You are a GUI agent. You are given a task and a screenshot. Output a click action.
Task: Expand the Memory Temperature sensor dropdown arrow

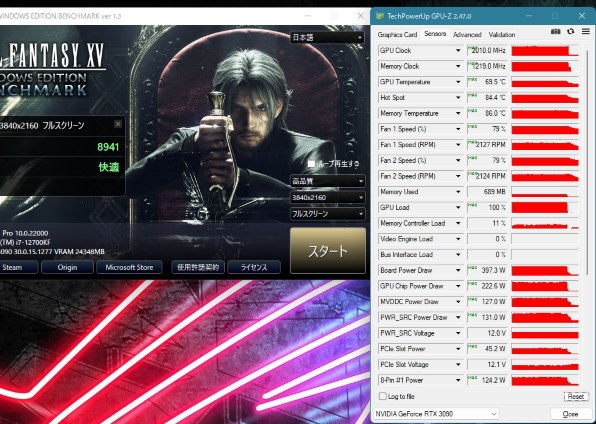pos(458,113)
